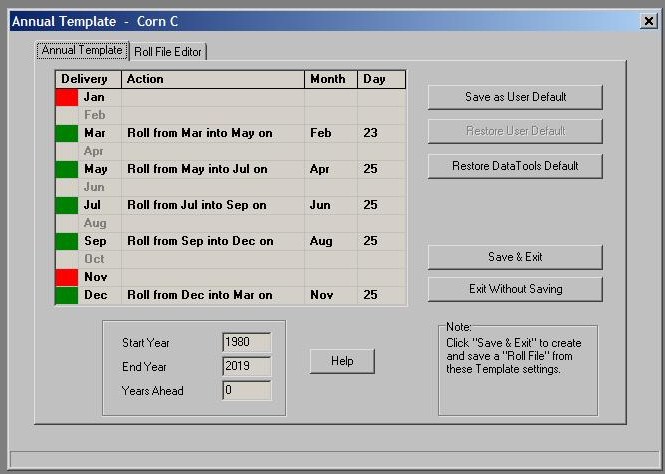Toggle the green Mar delivery indicator

tap(67, 133)
